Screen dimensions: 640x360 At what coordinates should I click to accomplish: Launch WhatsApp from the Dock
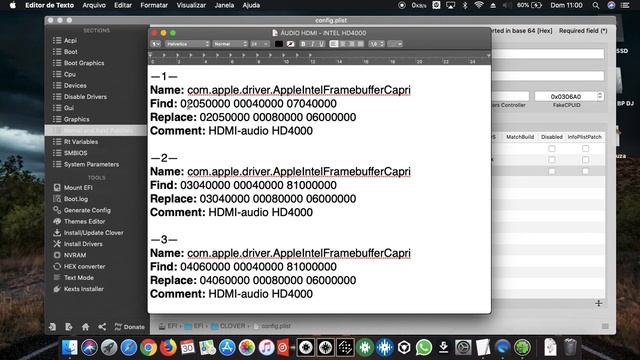pyautogui.click(x=424, y=347)
